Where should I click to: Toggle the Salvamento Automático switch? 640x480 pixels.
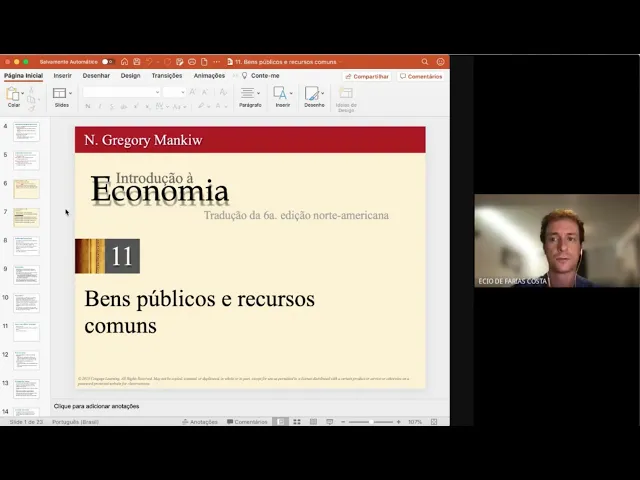[107, 62]
